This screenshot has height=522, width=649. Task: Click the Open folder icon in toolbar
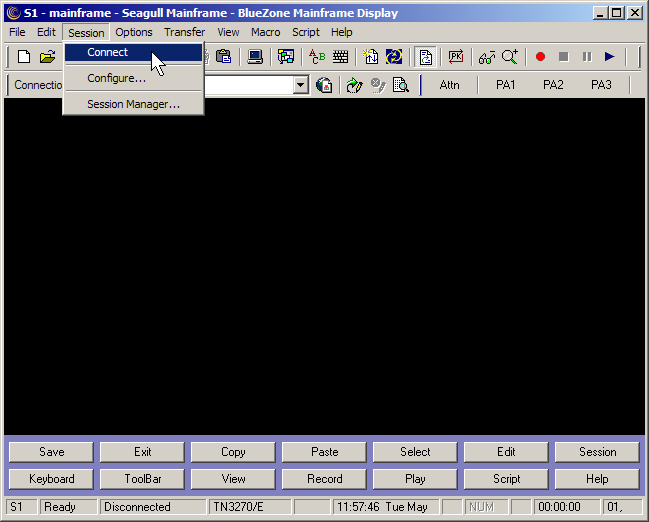pyautogui.click(x=47, y=57)
